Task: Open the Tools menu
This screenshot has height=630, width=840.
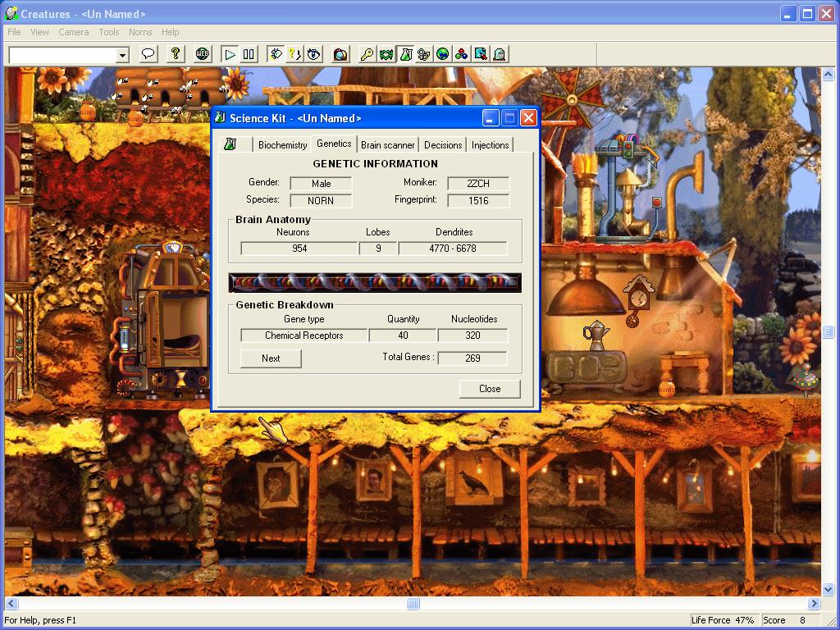Action: click(x=109, y=32)
